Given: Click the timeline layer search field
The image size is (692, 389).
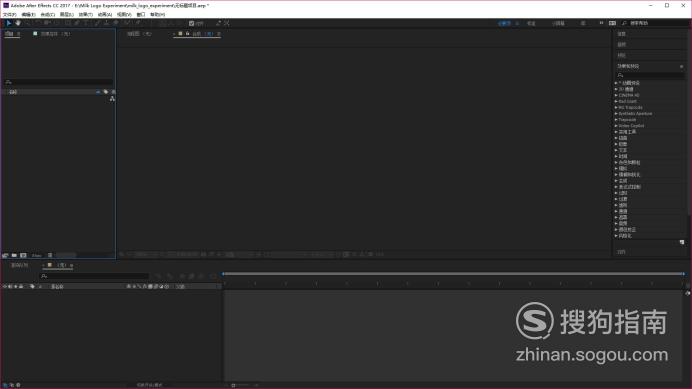Looking at the screenshot, I should click(94, 276).
